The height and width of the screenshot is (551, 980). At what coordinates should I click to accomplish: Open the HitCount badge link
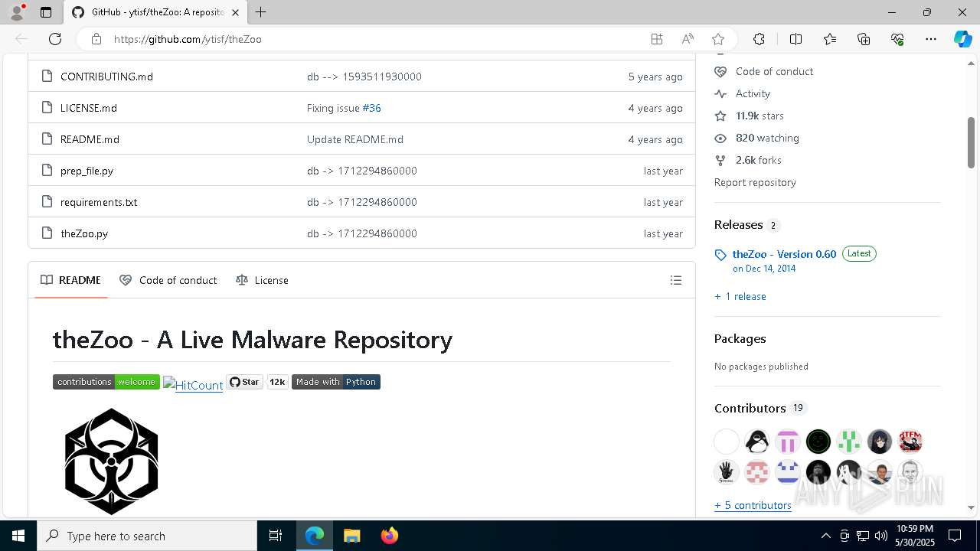point(193,385)
